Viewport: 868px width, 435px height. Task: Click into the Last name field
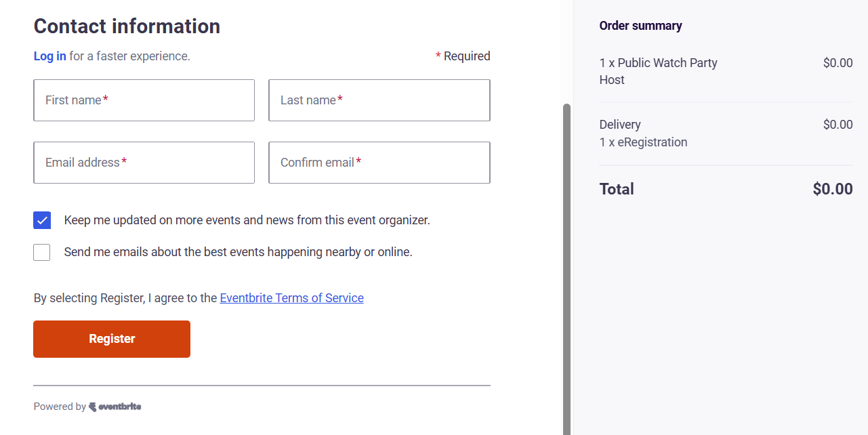tap(379, 100)
